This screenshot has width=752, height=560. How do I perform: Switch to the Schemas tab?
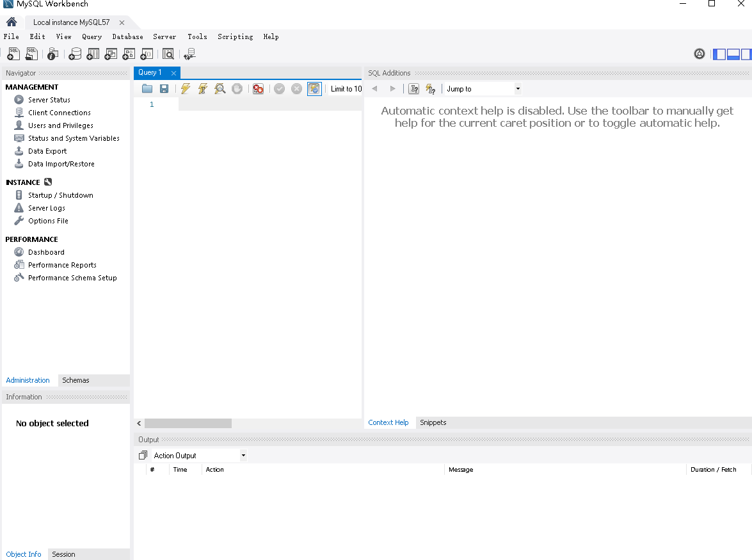pos(76,380)
